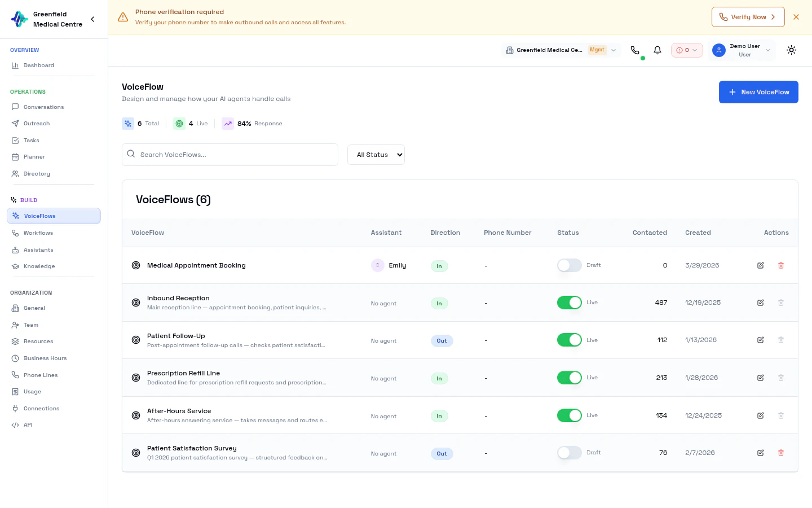Expand the Greenfield Medical Centre organization selector
Image resolution: width=812 pixels, height=508 pixels.
[x=561, y=50]
